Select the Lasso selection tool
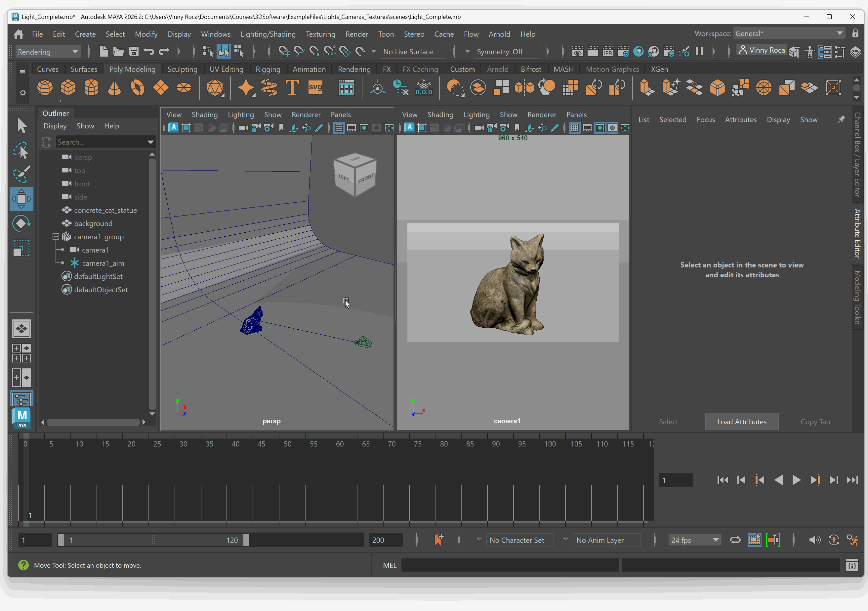Screen dimensions: 868x611 click(x=21, y=150)
